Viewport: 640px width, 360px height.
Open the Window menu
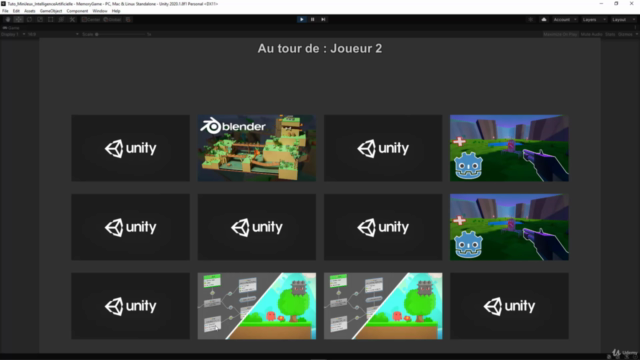(x=100, y=11)
